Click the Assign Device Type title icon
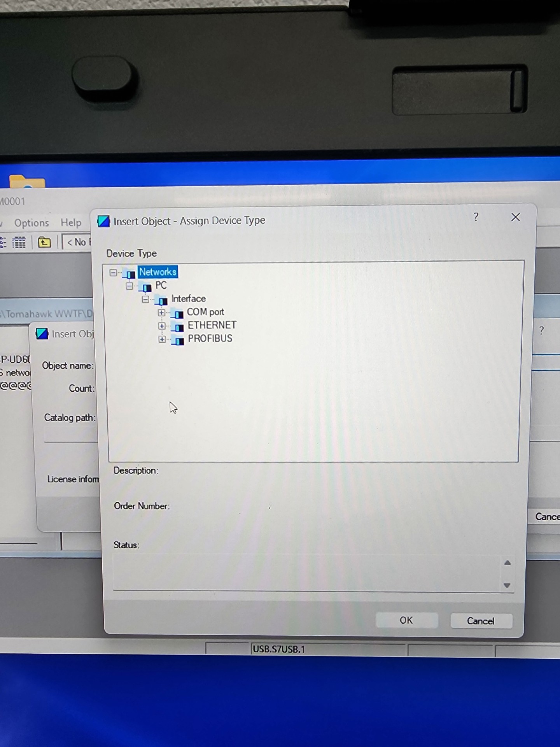560x747 pixels. (x=103, y=221)
